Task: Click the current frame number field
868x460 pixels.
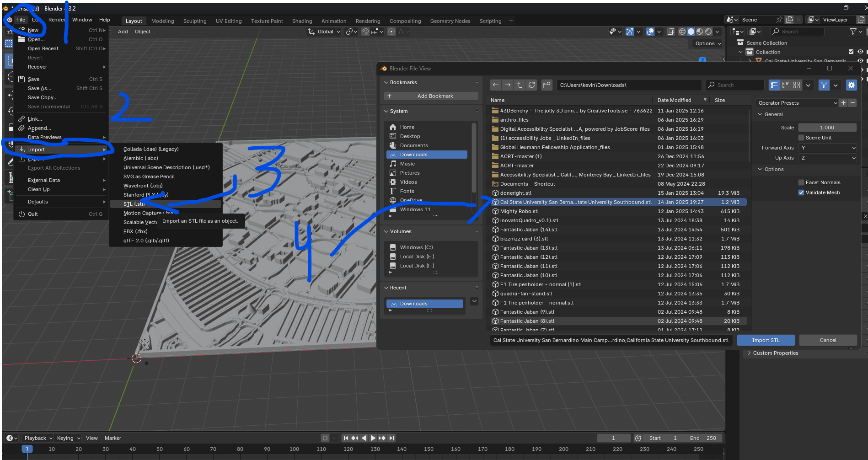Action: point(613,438)
